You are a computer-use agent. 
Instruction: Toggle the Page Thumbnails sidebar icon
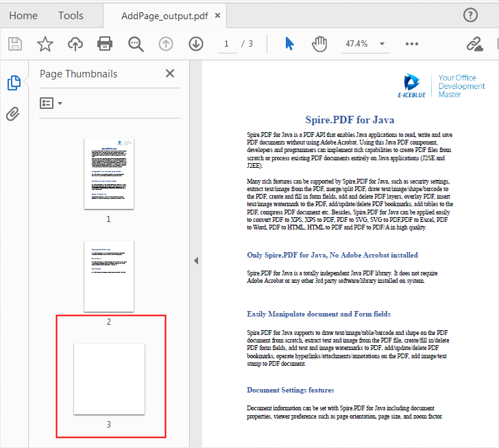(x=14, y=83)
